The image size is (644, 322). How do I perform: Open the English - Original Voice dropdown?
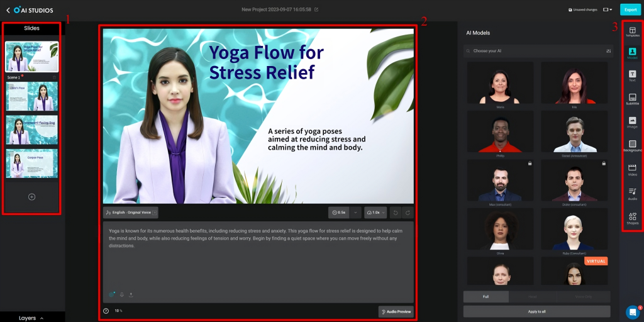click(131, 213)
